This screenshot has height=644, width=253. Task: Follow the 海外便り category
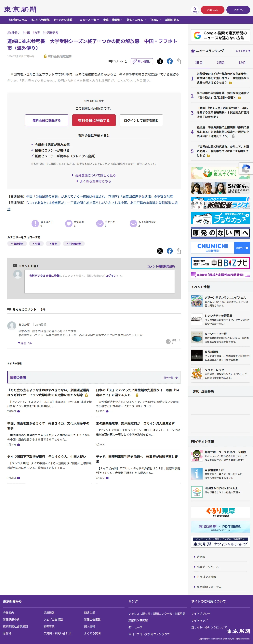[x=17, y=243]
